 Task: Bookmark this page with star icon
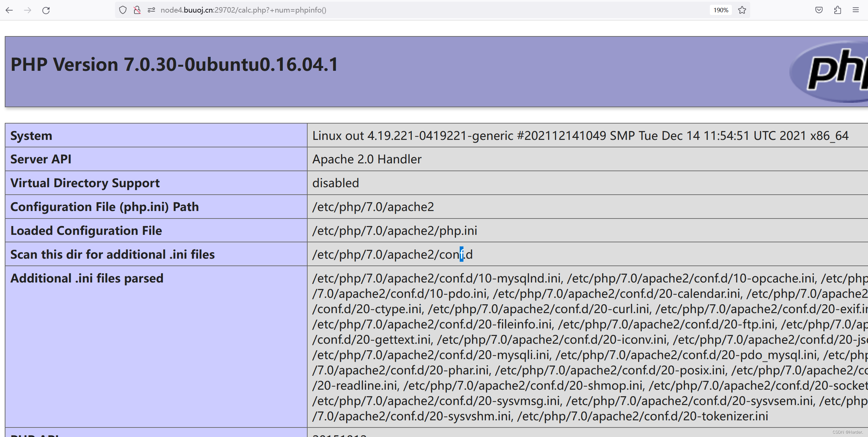[742, 10]
